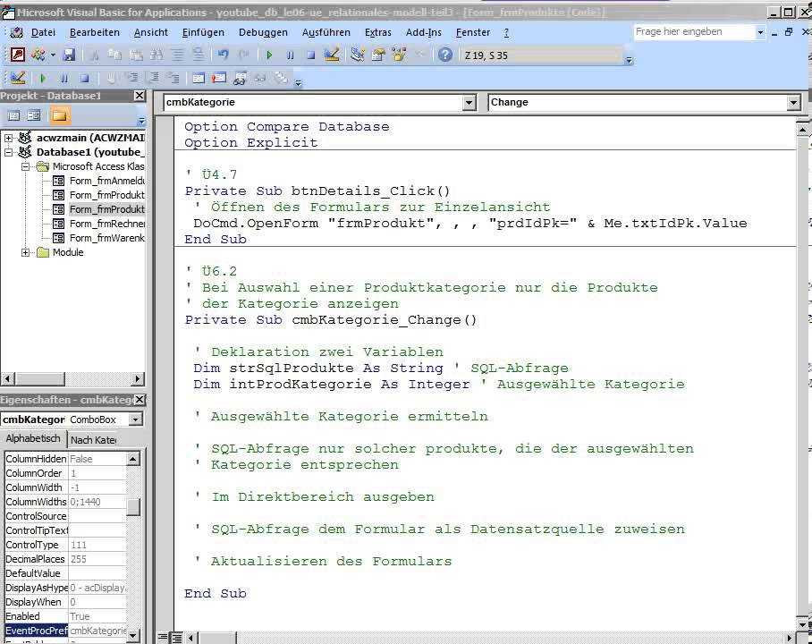This screenshot has width=812, height=644.
Task: Select Form_frmRechnung in project tree
Action: (106, 224)
